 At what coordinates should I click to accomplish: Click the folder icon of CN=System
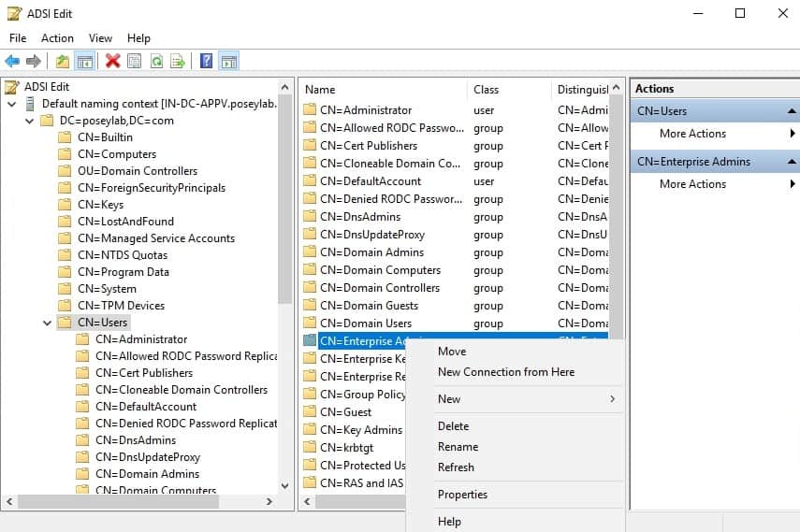click(x=65, y=289)
